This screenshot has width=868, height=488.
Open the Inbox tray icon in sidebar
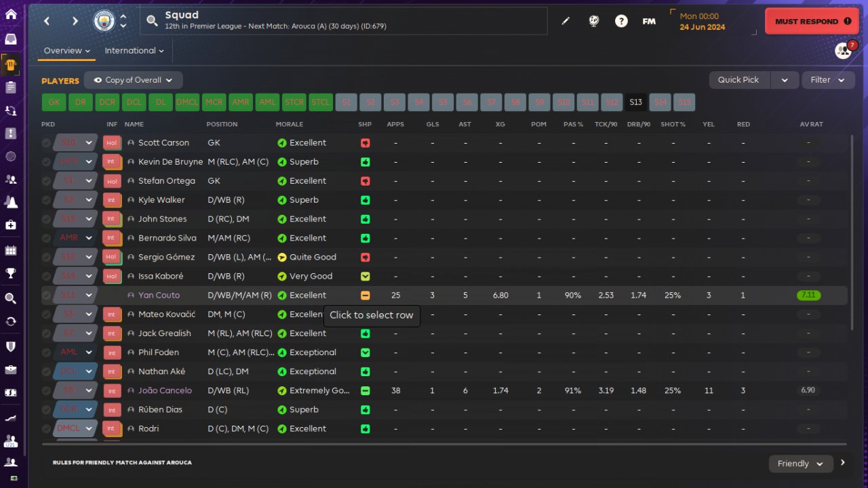11,39
